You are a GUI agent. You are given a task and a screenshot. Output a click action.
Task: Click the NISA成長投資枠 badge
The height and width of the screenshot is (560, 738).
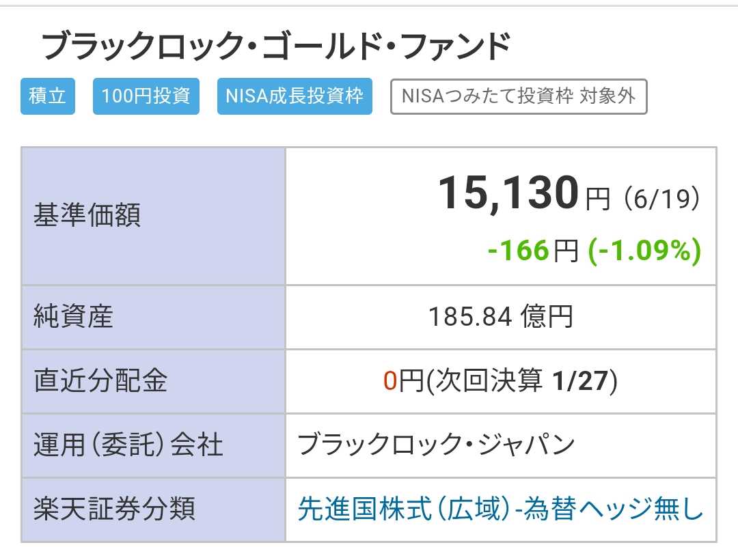295,96
